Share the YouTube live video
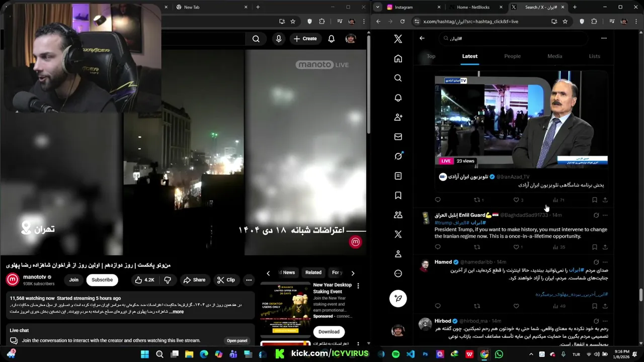Image resolution: width=644 pixels, height=362 pixels. tap(194, 280)
